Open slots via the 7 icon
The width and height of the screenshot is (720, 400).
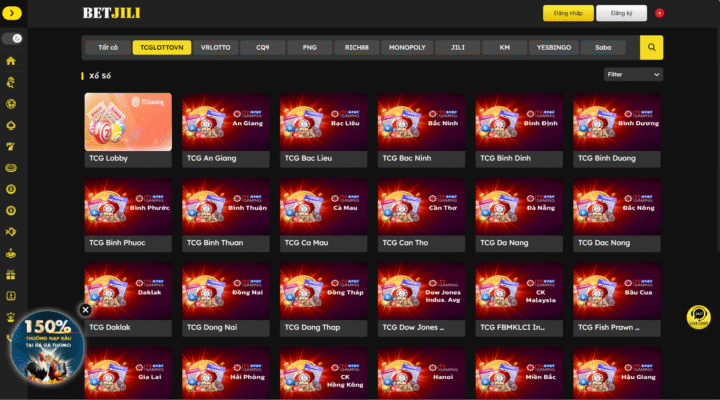tap(11, 146)
